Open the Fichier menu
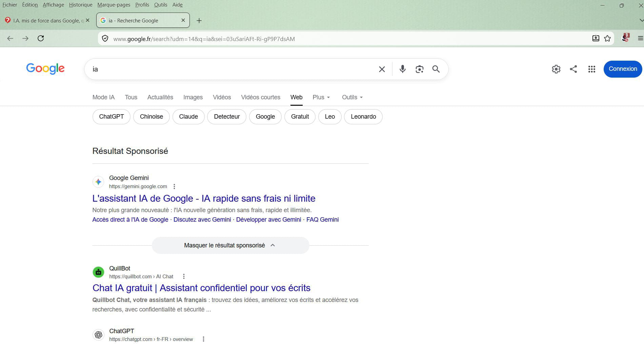644x344 pixels. (x=10, y=5)
